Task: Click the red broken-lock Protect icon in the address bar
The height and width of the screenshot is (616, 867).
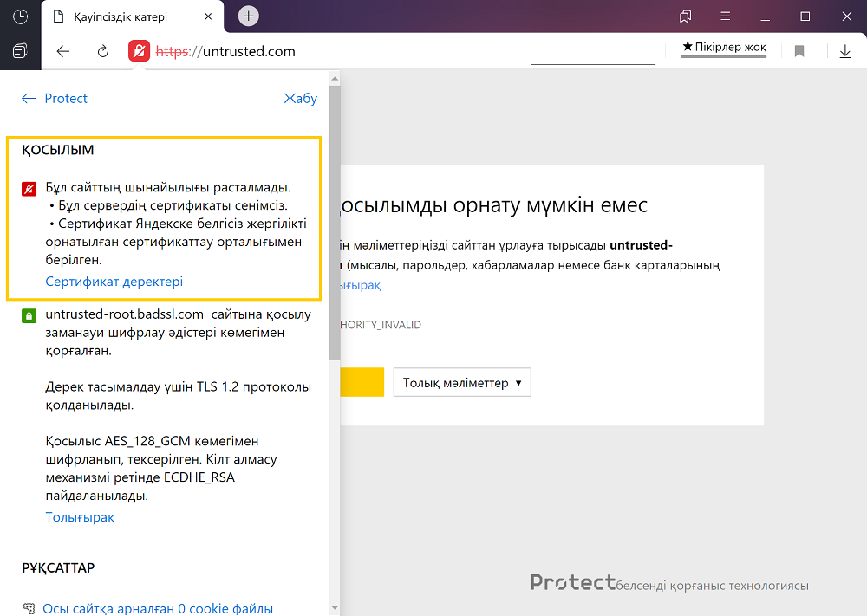Action: pyautogui.click(x=139, y=51)
